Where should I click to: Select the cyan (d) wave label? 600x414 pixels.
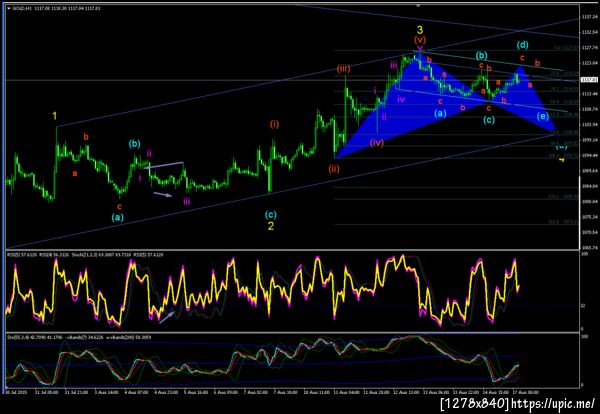tap(522, 45)
